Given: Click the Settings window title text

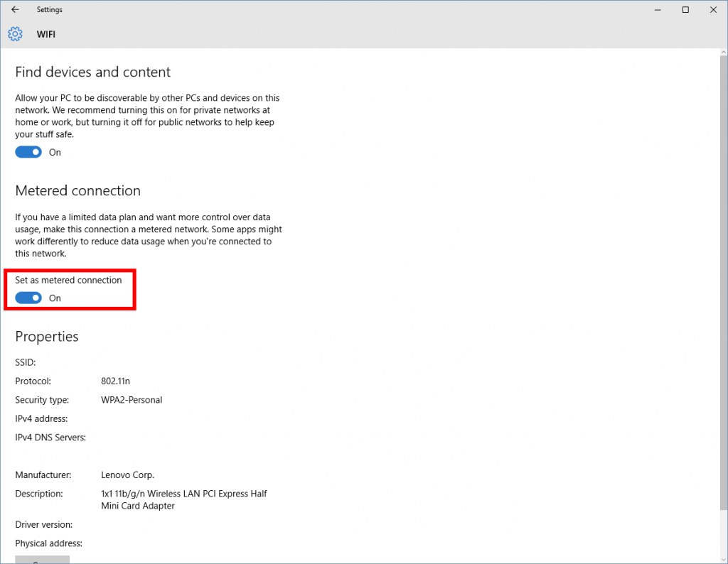Looking at the screenshot, I should 50,10.
